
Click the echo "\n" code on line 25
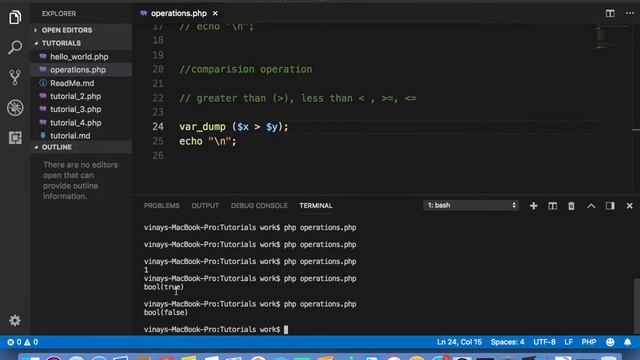[208, 142]
